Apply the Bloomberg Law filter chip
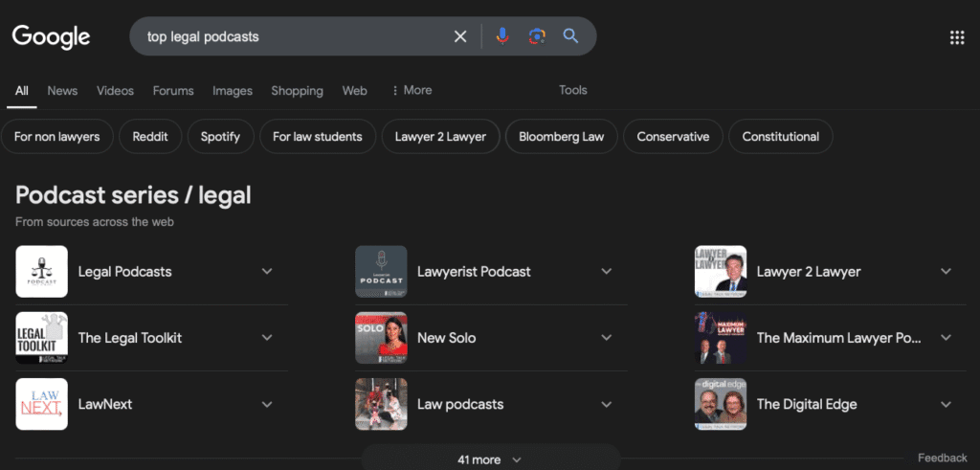 coord(561,137)
